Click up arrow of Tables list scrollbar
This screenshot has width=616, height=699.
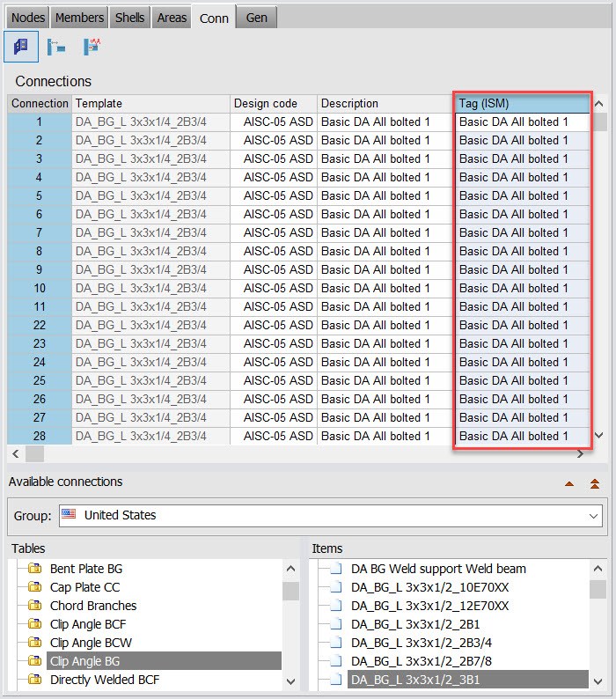click(x=290, y=569)
